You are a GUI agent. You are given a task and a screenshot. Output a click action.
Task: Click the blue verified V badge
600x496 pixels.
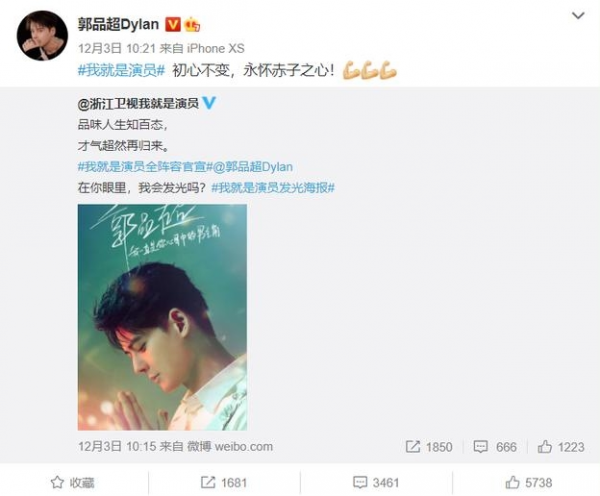click(x=209, y=103)
